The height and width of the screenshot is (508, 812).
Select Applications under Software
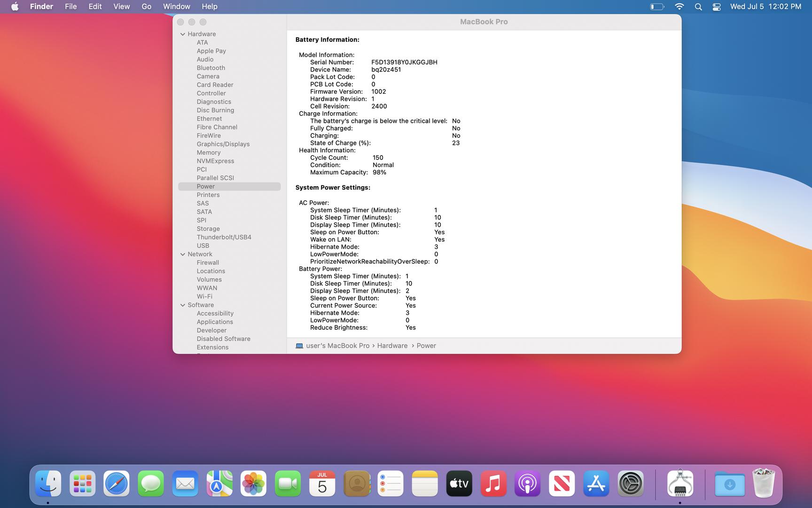pyautogui.click(x=215, y=322)
